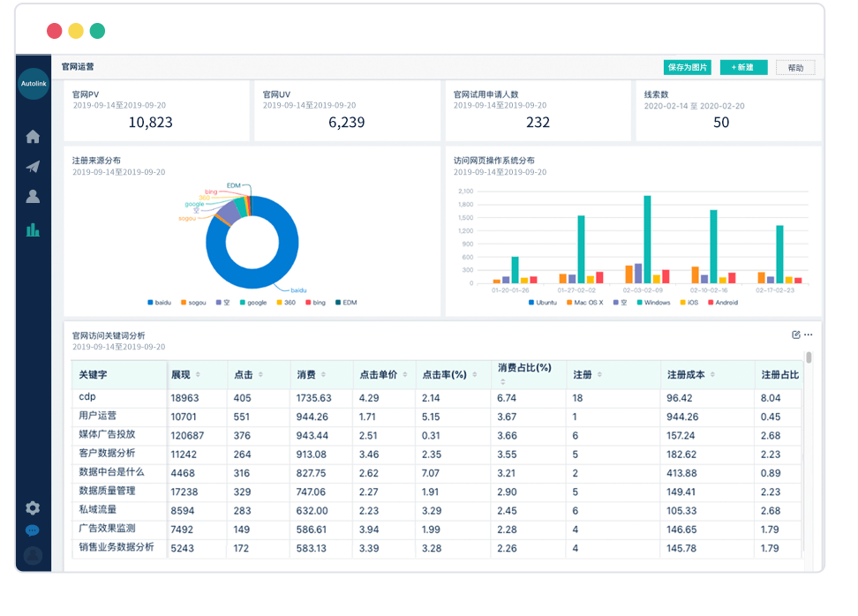Toggle EDM legend in donut chart
The width and height of the screenshot is (858, 616).
(346, 303)
